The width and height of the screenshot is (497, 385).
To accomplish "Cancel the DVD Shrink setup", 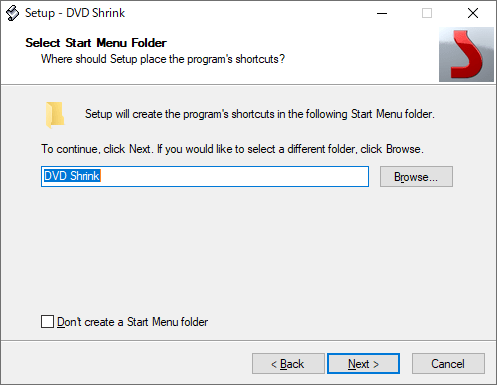I will coord(448,364).
